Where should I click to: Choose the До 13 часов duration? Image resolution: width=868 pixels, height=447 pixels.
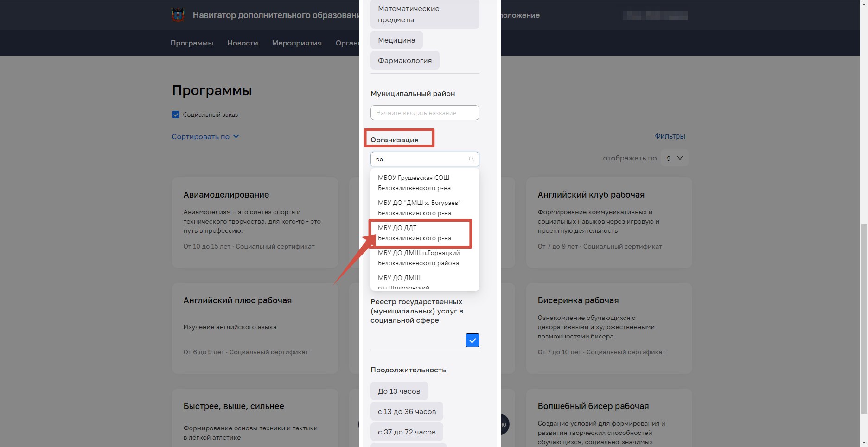tap(399, 391)
